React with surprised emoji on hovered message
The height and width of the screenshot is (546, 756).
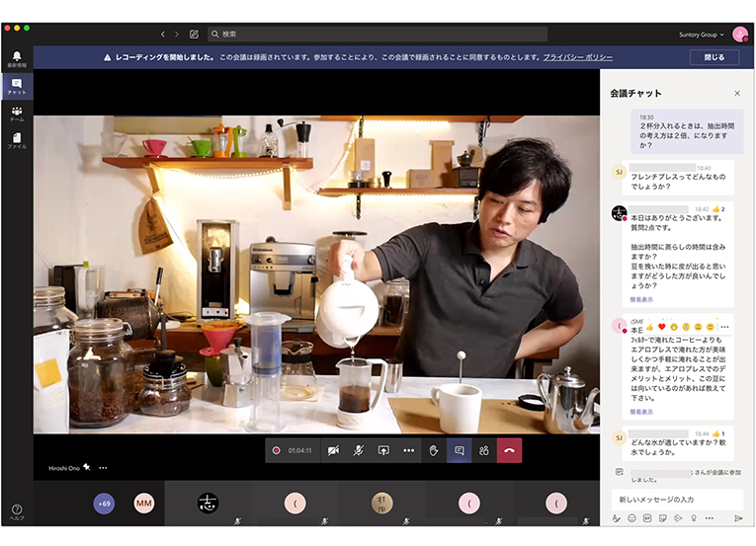[x=686, y=327]
